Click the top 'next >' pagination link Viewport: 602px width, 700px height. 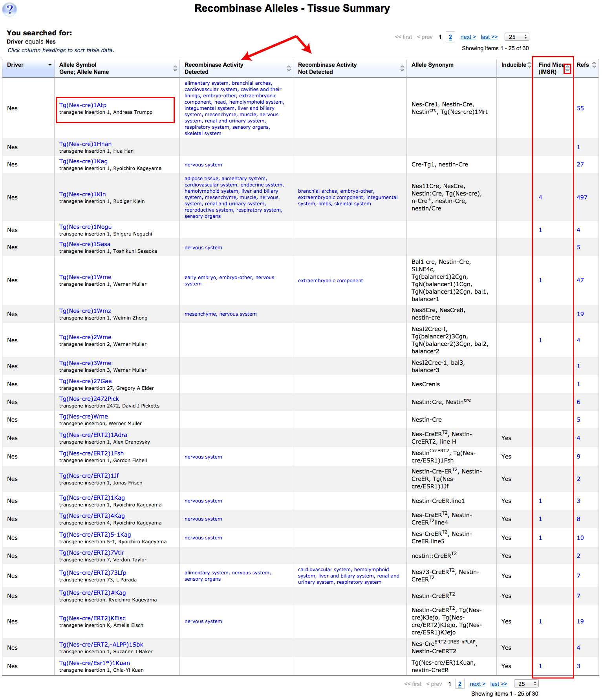click(x=468, y=37)
